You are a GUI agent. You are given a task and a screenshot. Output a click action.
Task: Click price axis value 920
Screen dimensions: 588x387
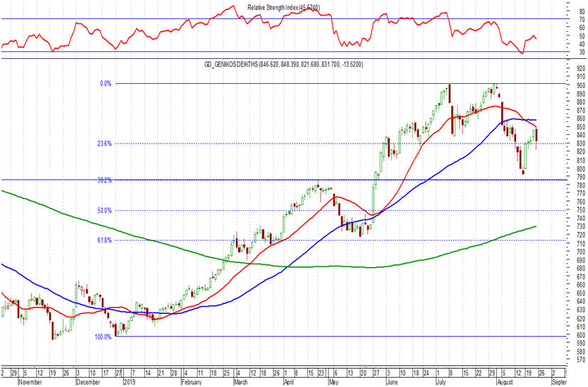tap(582, 69)
